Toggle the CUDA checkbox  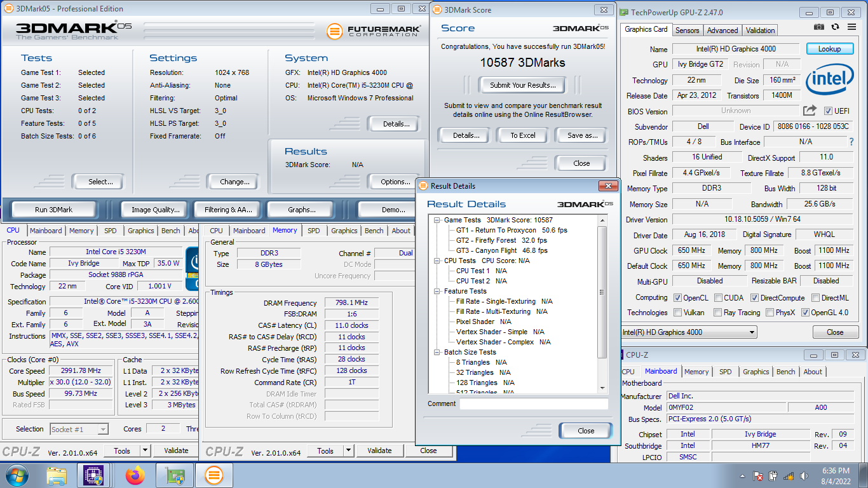719,297
